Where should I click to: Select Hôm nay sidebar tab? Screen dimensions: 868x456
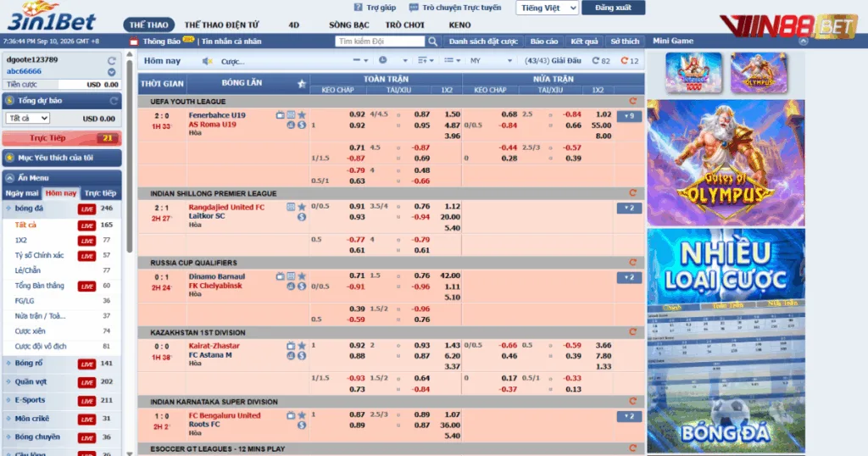click(x=61, y=193)
